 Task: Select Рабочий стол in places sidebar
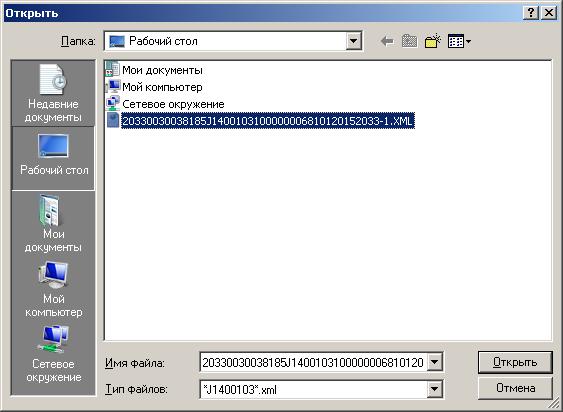[x=53, y=158]
